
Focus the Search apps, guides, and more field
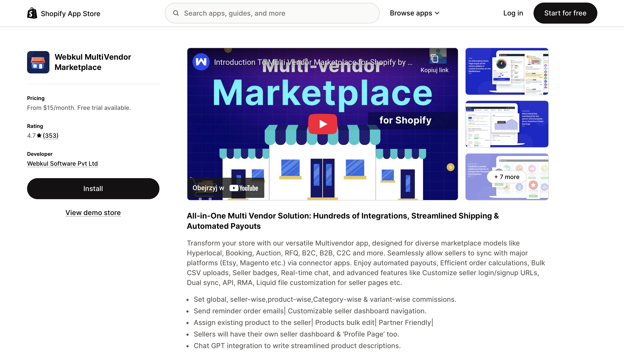click(x=272, y=13)
